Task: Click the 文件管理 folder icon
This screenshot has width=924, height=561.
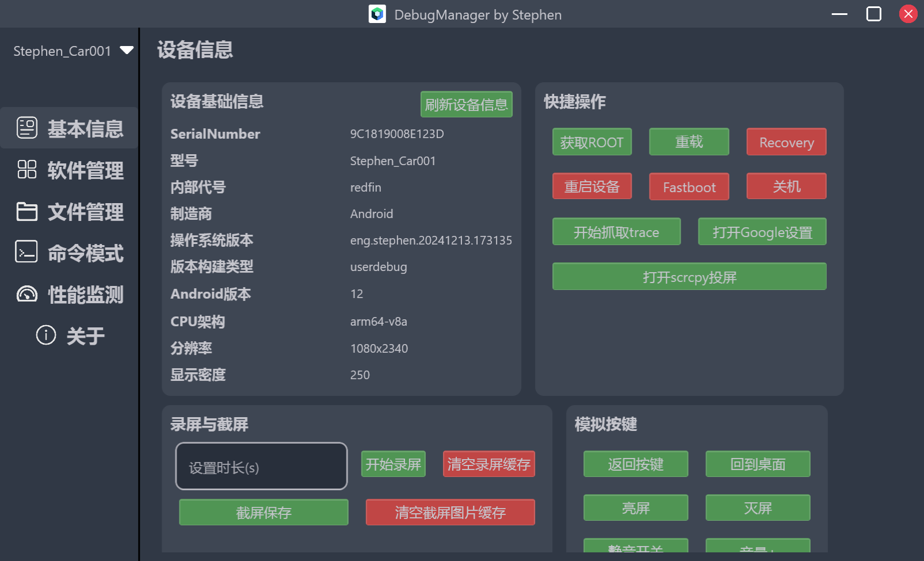Action: click(27, 212)
